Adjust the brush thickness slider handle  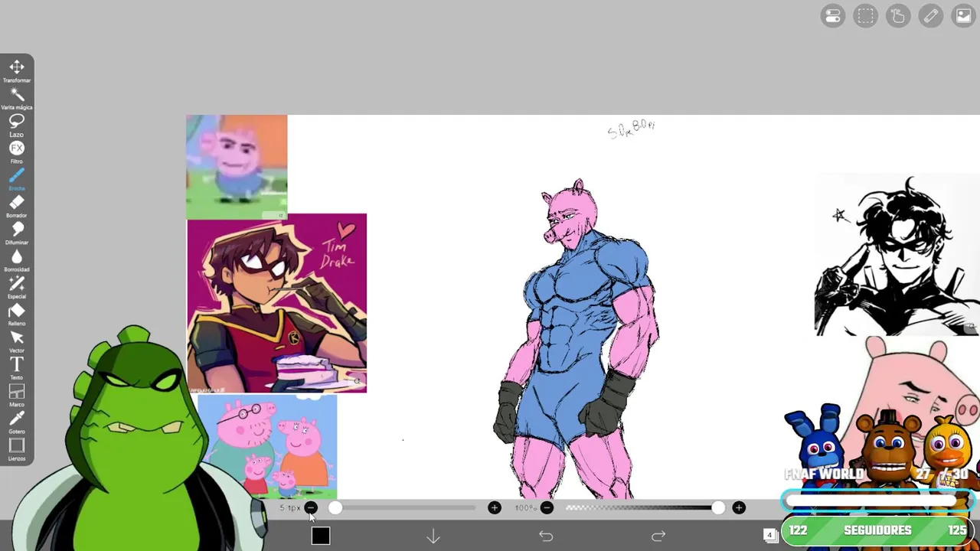(335, 508)
